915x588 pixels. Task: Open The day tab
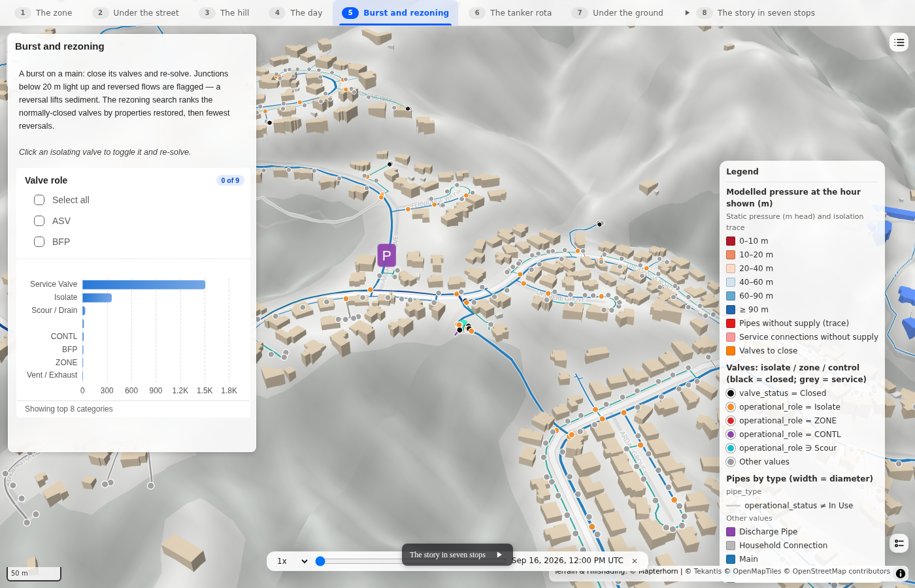pos(297,13)
